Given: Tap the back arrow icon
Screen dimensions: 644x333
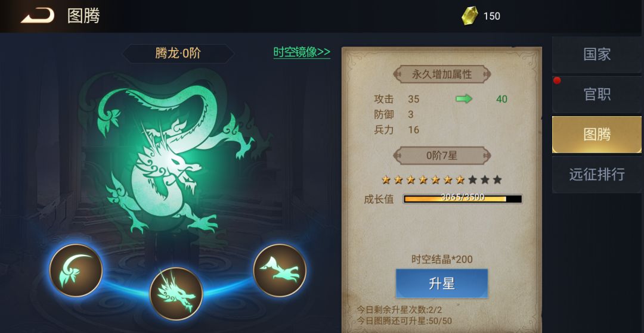Looking at the screenshot, I should pyautogui.click(x=38, y=16).
